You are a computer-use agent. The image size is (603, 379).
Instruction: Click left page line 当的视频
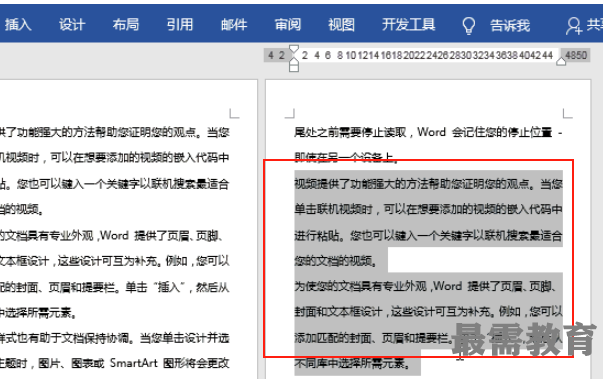[x=22, y=209]
